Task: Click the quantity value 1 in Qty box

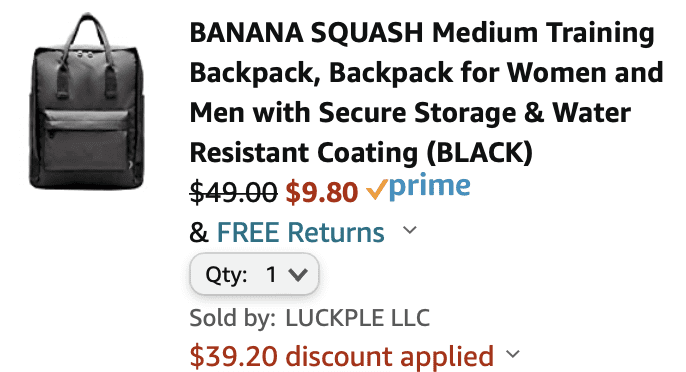Action: point(271,275)
